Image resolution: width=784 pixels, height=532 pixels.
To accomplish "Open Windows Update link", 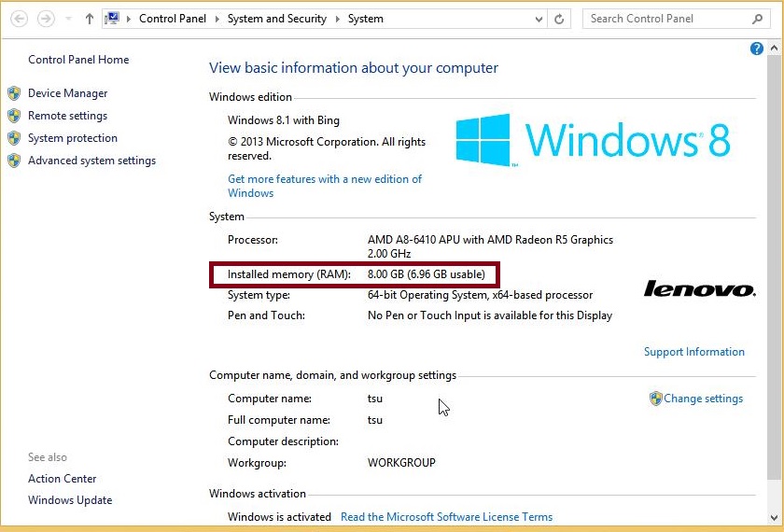I will (70, 500).
